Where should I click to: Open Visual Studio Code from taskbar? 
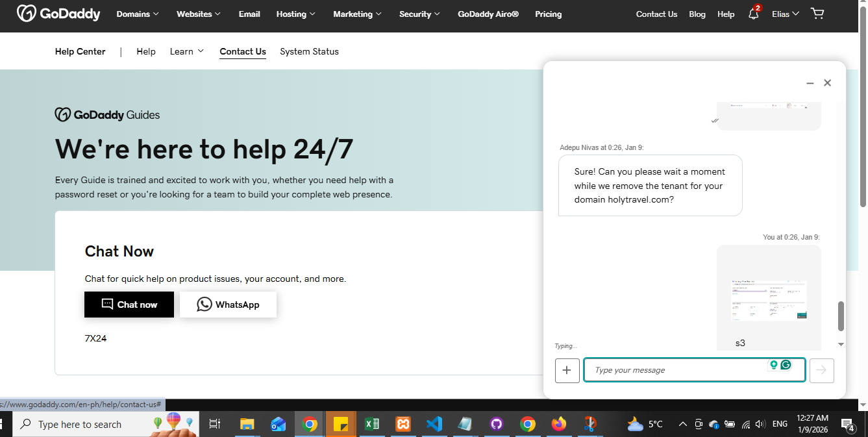coord(434,424)
